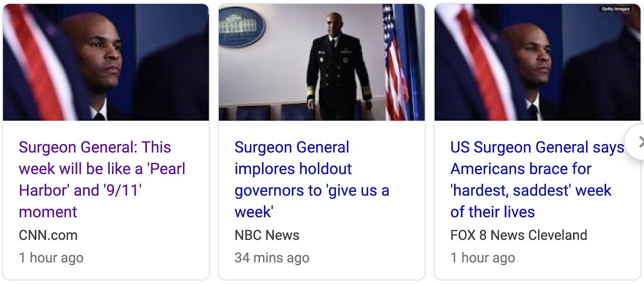644x284 pixels.
Task: Open the NBC News story thumbnail image
Action: 322,62
